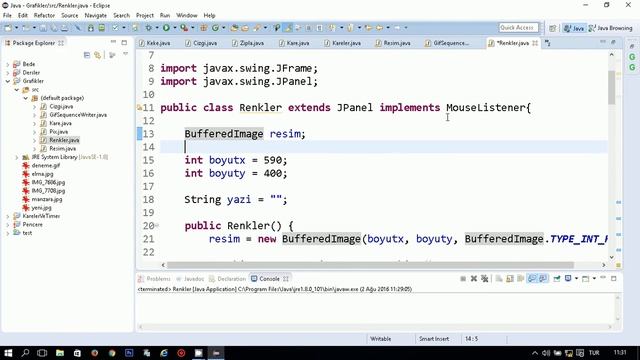Maximize the Console panel
Viewport: 640px width, 360px height.
coord(613,278)
